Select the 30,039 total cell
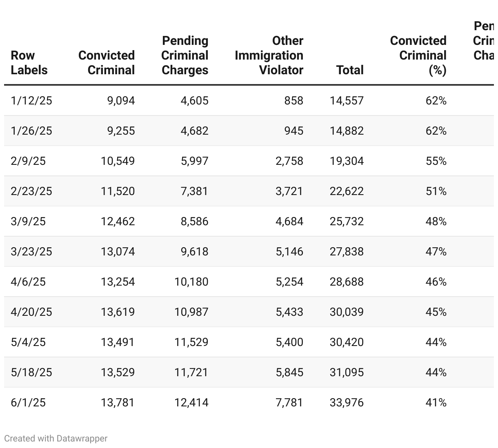Image resolution: width=498 pixels, height=448 pixels. 347,312
